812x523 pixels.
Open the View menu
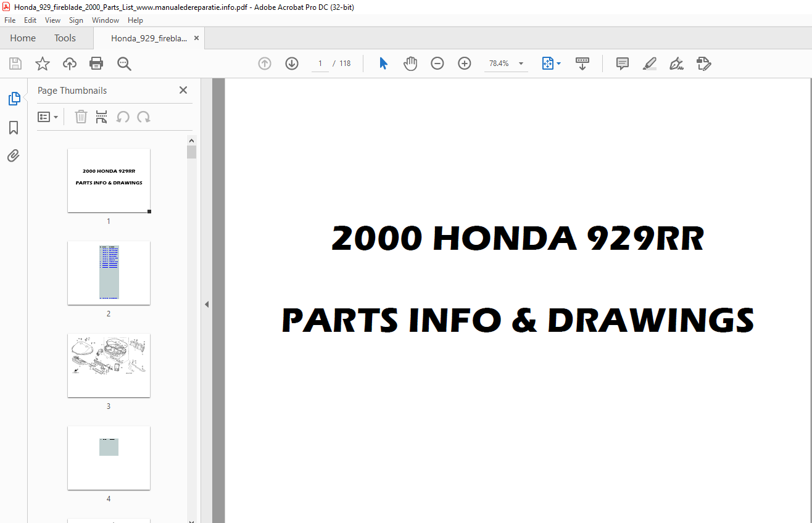click(x=53, y=20)
